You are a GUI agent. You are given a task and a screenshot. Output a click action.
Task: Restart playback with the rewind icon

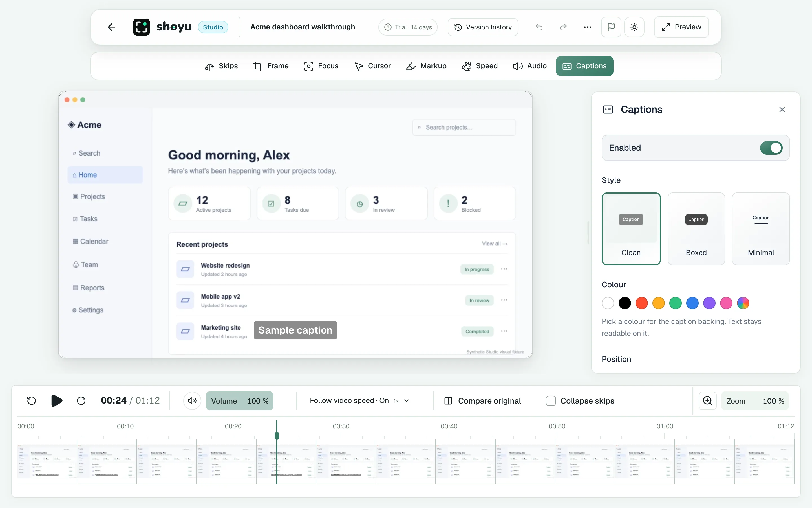(32, 400)
